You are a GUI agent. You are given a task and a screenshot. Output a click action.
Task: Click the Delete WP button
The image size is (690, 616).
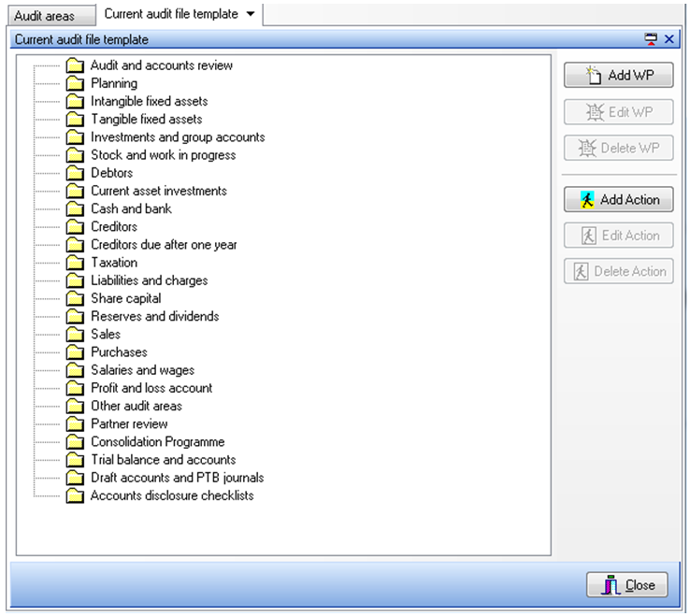click(x=618, y=148)
